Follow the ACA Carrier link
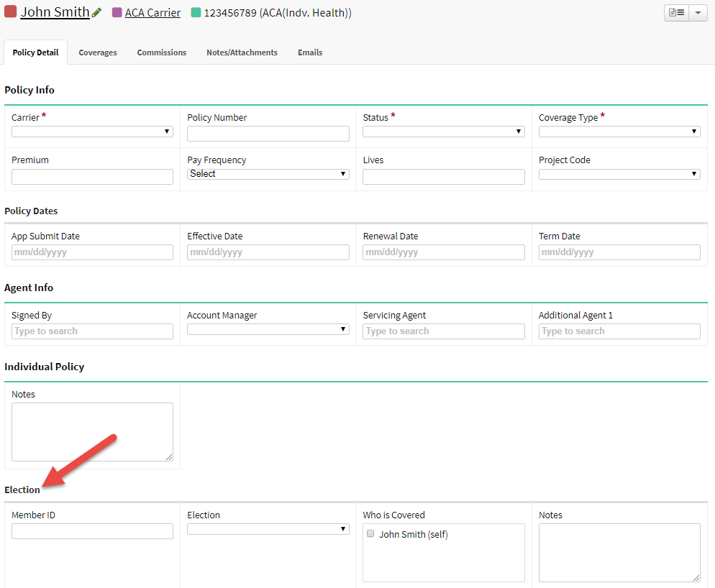Screen dimensions: 715x588 click(152, 12)
